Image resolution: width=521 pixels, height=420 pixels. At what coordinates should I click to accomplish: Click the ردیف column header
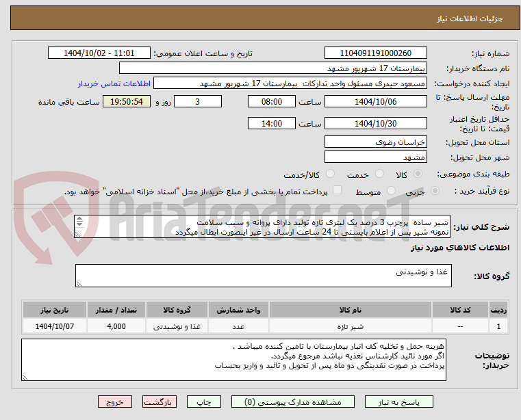[x=498, y=310]
